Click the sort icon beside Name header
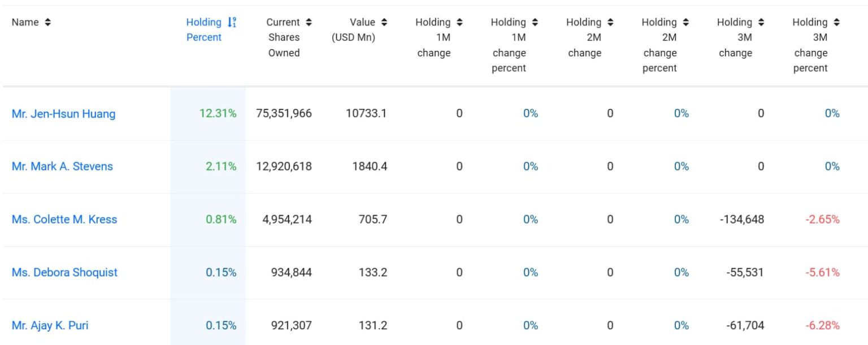The image size is (868, 345). tap(47, 22)
